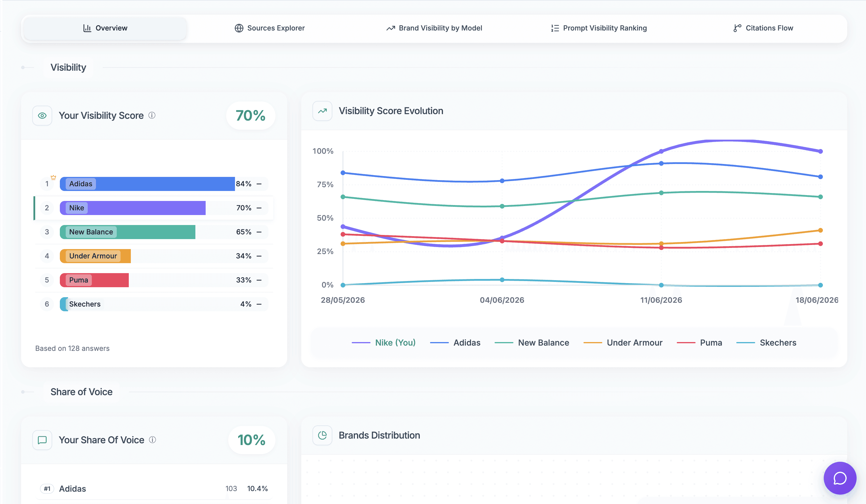Go to Prompt Visibility Ranking tab
The image size is (866, 504).
click(599, 28)
